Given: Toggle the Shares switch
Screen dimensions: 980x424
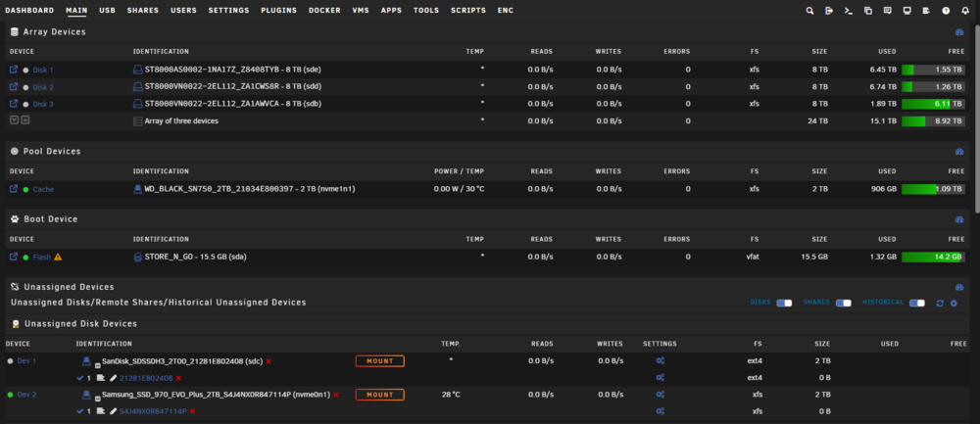Looking at the screenshot, I should point(844,303).
